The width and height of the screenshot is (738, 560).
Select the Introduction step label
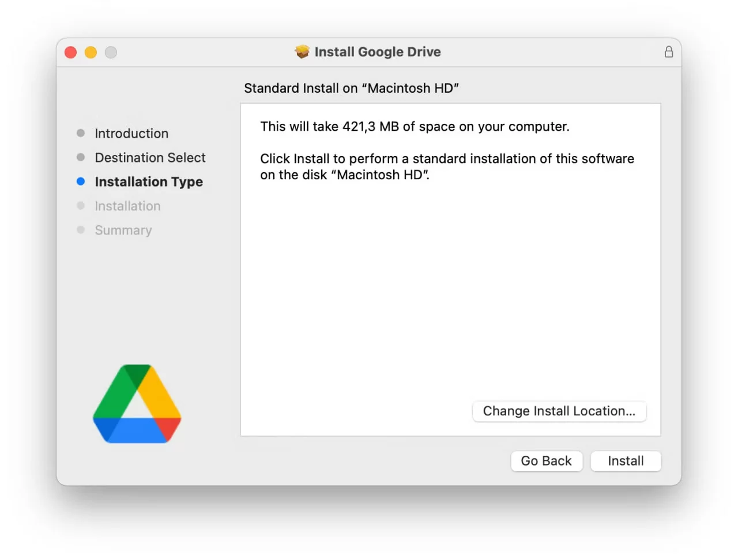pos(131,134)
